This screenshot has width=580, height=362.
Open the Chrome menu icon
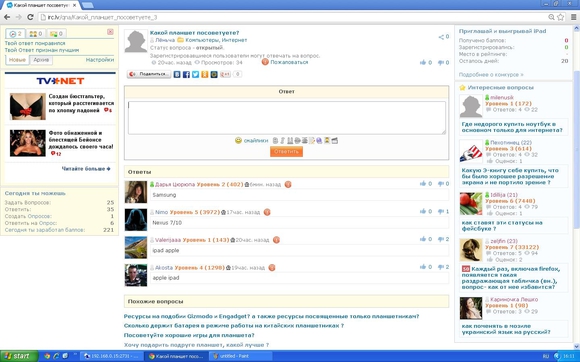pos(573,17)
